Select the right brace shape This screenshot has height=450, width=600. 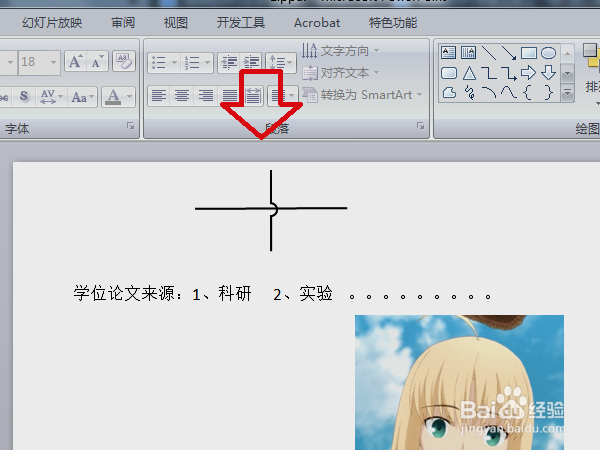549,93
